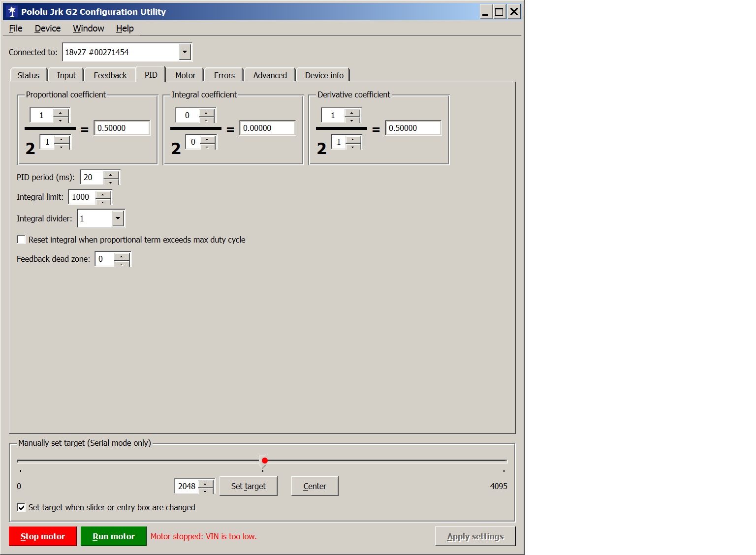Enable Reset integral when proportional term exceeds checkbox
The height and width of the screenshot is (555, 756).
pos(21,240)
